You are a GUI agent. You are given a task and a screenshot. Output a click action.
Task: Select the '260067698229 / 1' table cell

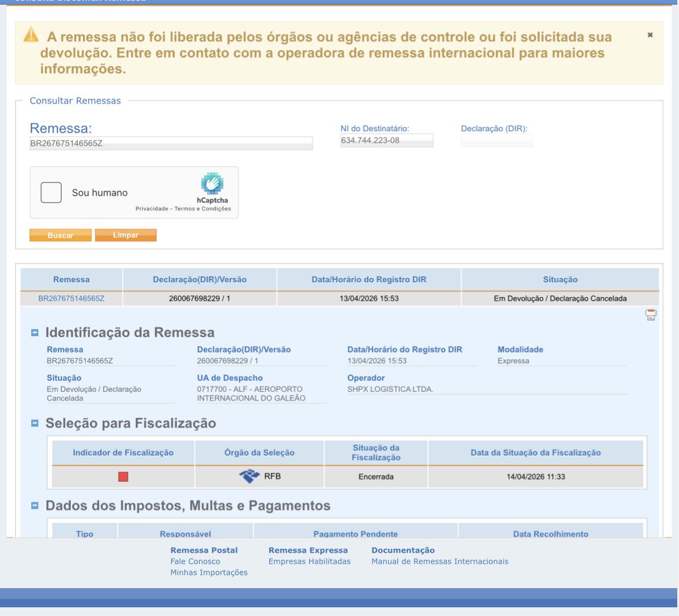[x=200, y=298]
